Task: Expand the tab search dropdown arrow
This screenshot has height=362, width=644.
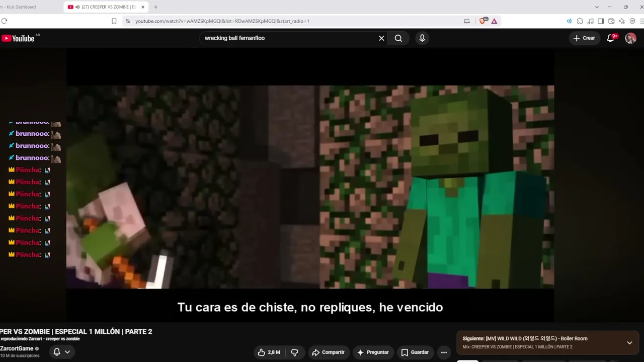Action: click(x=597, y=7)
